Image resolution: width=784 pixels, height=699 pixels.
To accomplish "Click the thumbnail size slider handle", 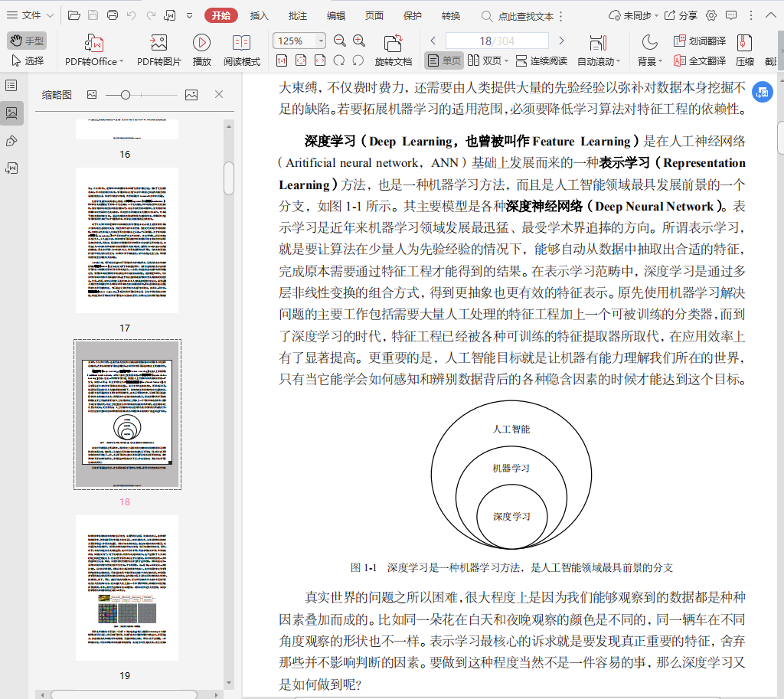I will pos(126,94).
